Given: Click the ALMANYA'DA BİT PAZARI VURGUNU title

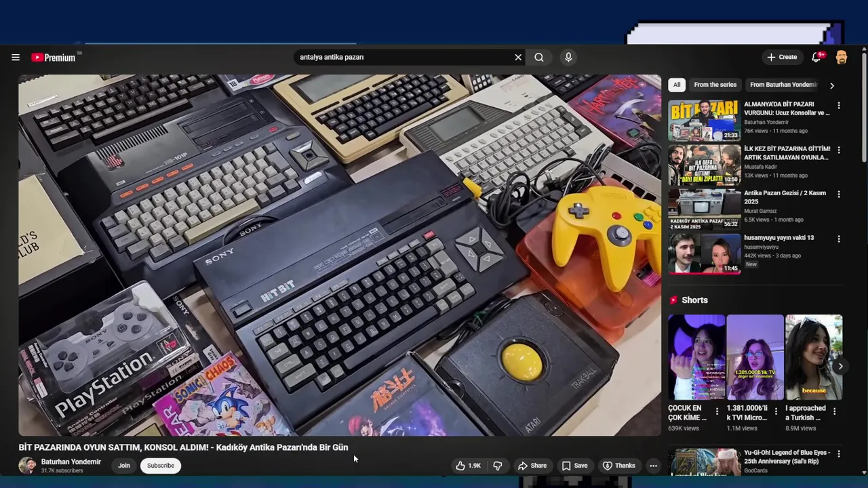Looking at the screenshot, I should tap(787, 108).
